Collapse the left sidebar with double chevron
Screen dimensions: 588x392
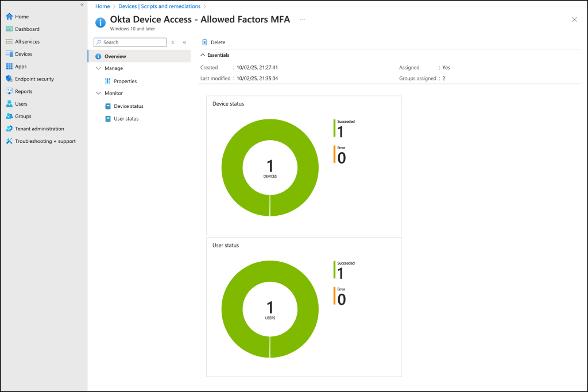[x=82, y=5]
